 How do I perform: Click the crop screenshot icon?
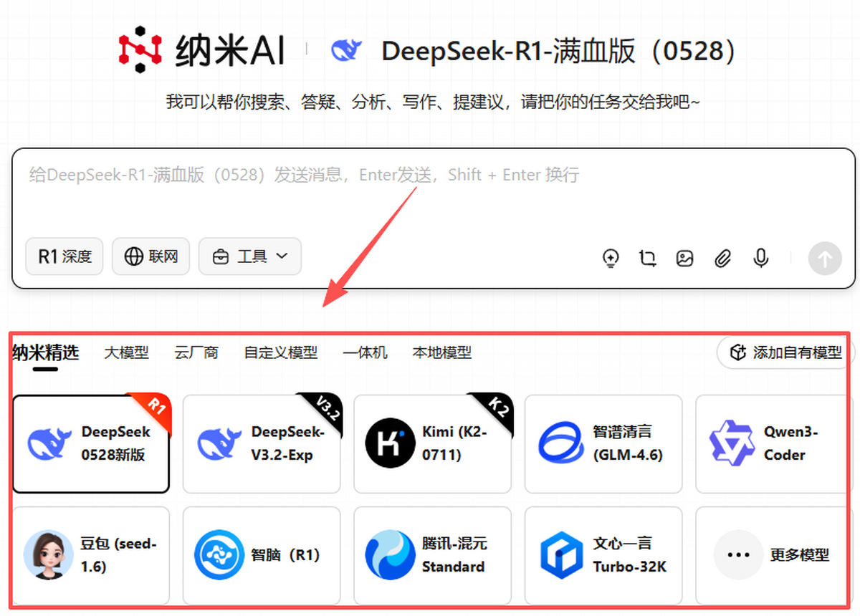click(x=648, y=258)
